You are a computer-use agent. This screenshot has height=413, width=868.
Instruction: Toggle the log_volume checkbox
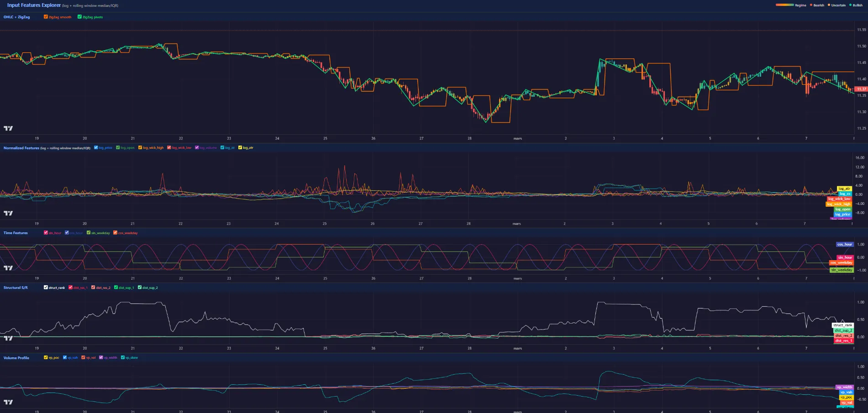(197, 147)
